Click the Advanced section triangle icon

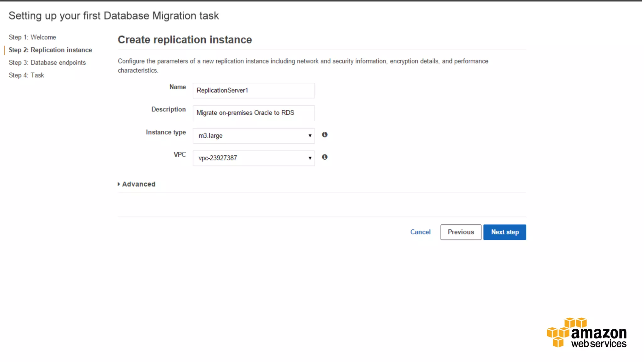coord(119,184)
